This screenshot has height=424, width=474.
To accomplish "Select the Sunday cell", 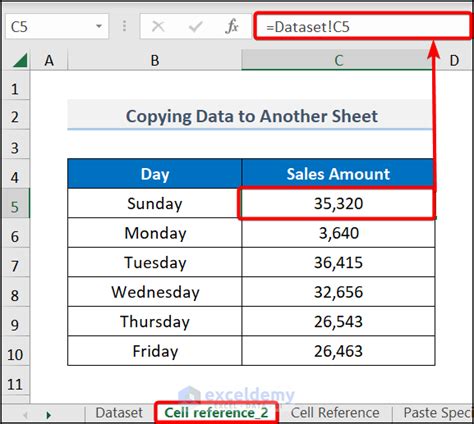I will (x=155, y=203).
